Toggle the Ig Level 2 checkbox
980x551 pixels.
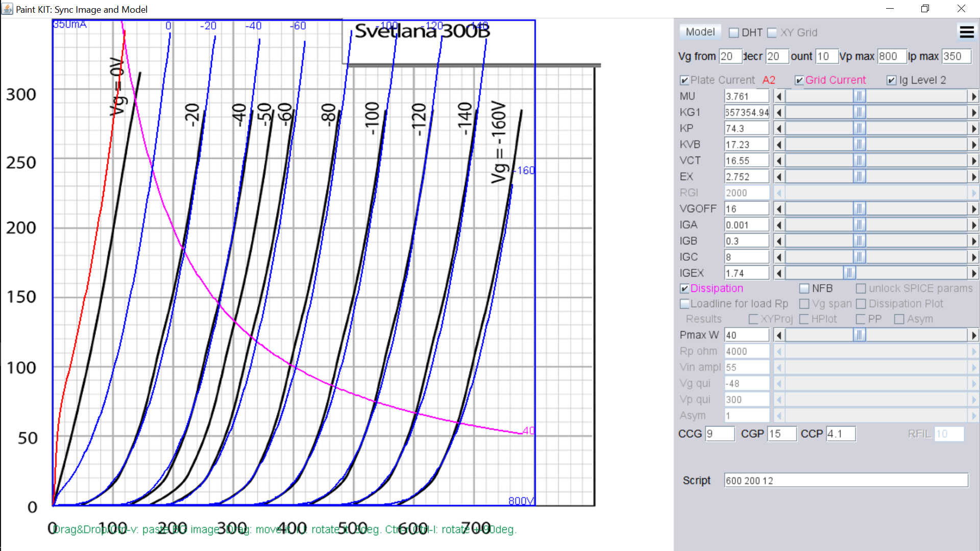click(892, 81)
